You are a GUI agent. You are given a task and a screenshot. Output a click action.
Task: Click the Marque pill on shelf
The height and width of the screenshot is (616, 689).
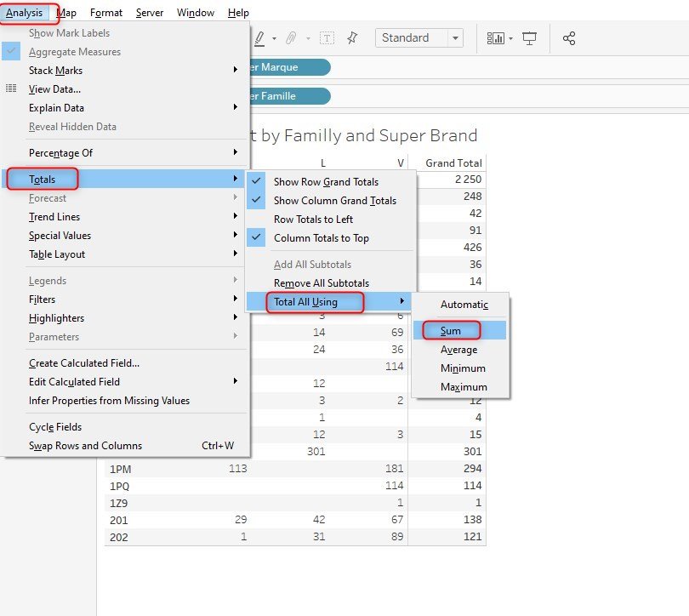(x=290, y=67)
